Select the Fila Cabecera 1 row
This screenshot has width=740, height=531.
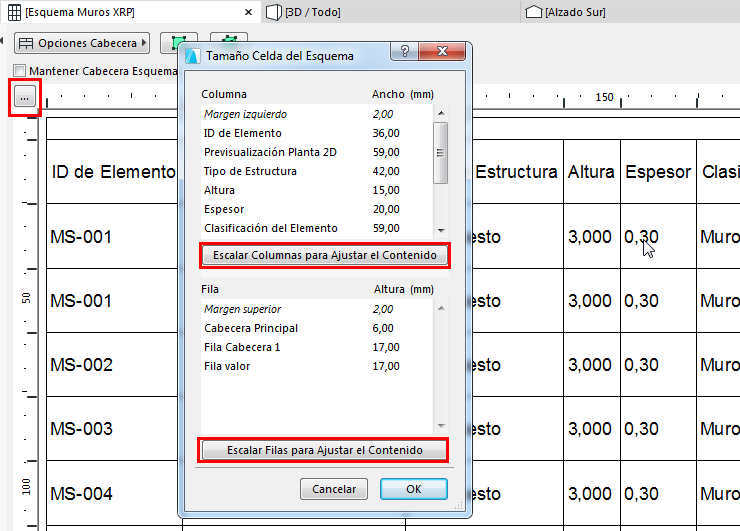(x=317, y=347)
